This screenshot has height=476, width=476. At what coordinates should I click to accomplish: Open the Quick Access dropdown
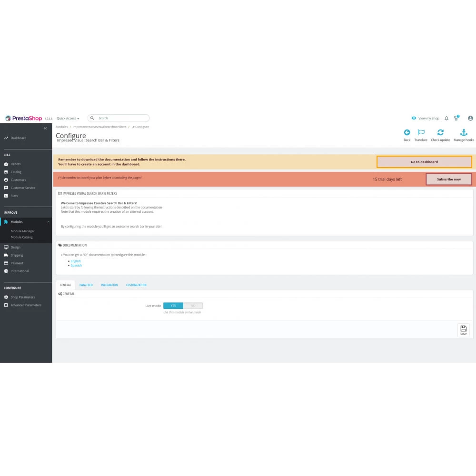click(x=68, y=119)
